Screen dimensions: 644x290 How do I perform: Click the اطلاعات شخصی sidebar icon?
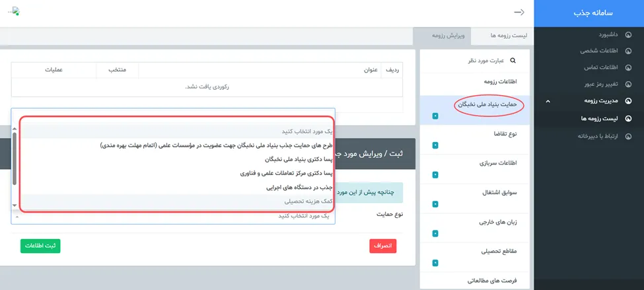coord(627,51)
